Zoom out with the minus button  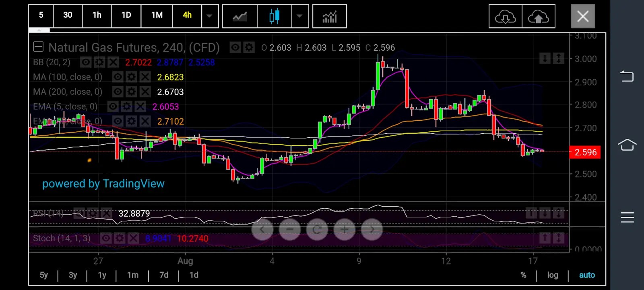click(x=289, y=230)
